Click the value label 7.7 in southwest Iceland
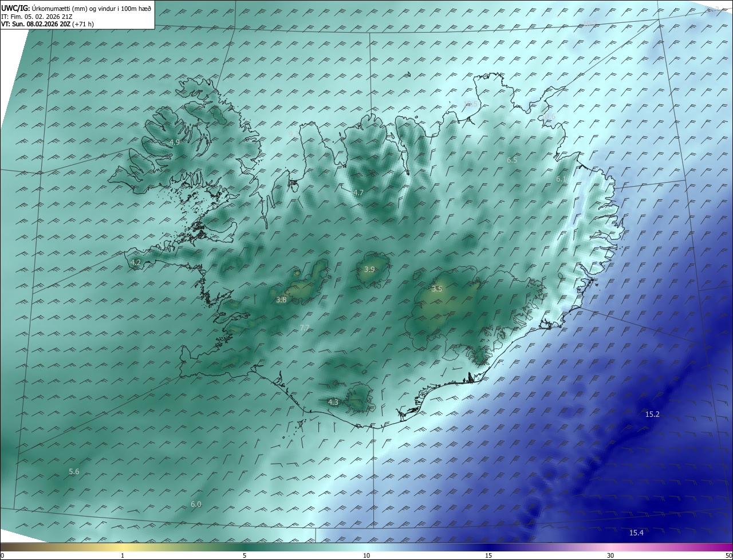The image size is (733, 560). click(x=305, y=328)
